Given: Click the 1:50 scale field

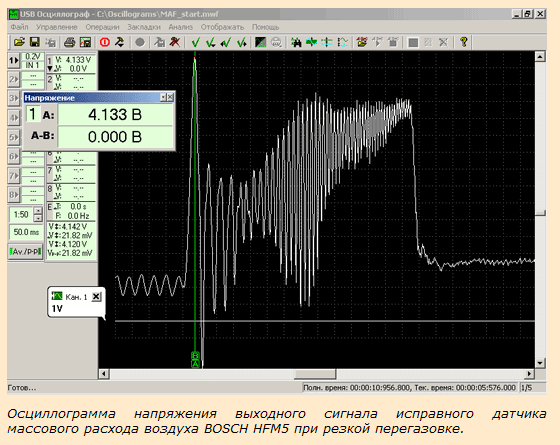Looking at the screenshot, I should 21,214.
